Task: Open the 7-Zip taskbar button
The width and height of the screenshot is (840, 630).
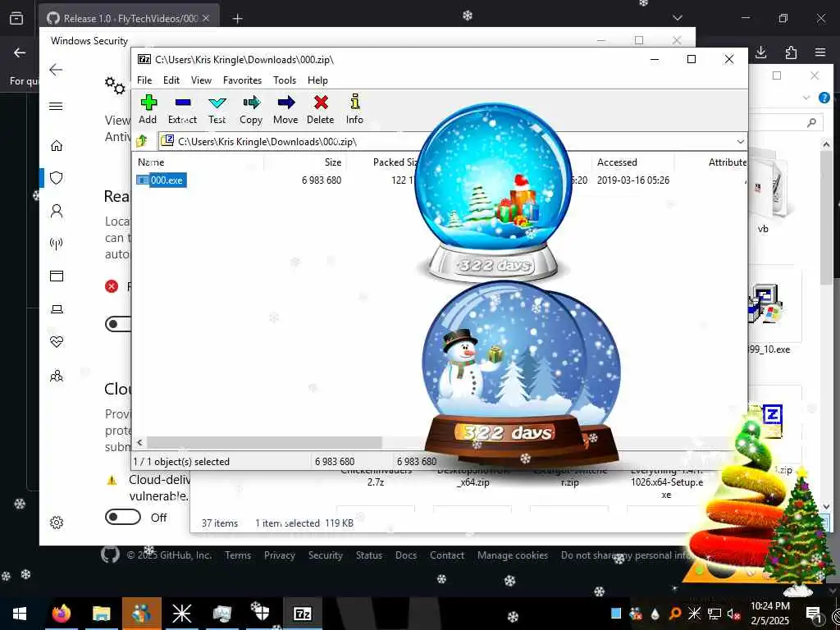Action: (303, 614)
